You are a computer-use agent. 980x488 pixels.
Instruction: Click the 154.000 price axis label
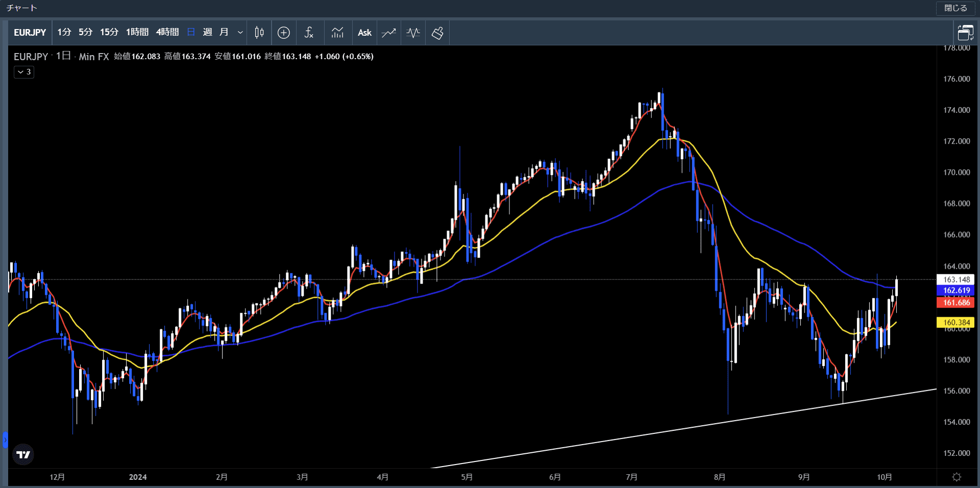(x=957, y=422)
